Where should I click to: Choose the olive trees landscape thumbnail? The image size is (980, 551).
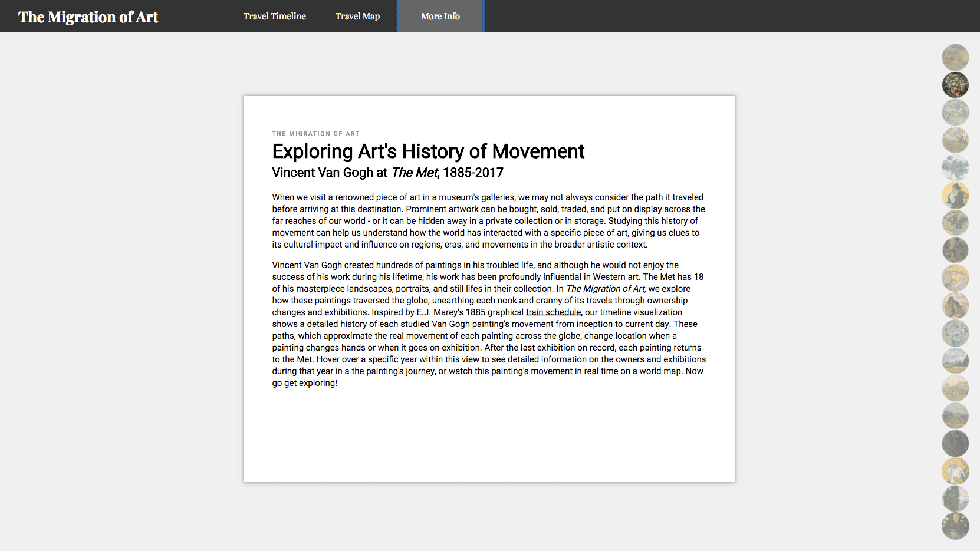coord(955,416)
